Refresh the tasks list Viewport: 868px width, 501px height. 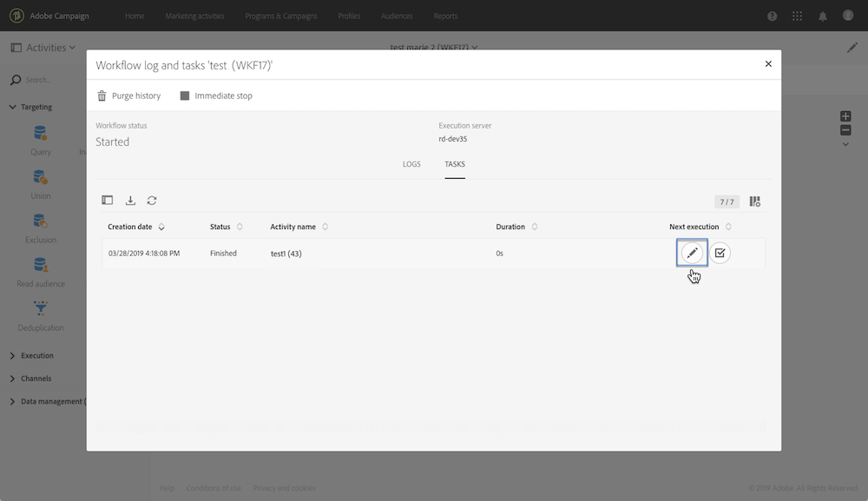[x=152, y=201]
